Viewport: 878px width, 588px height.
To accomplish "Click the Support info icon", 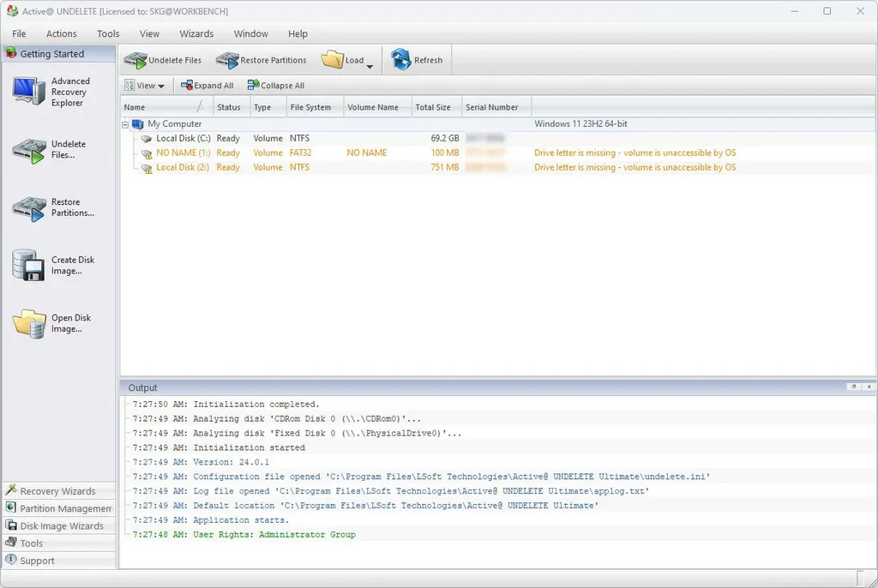I will 10,560.
